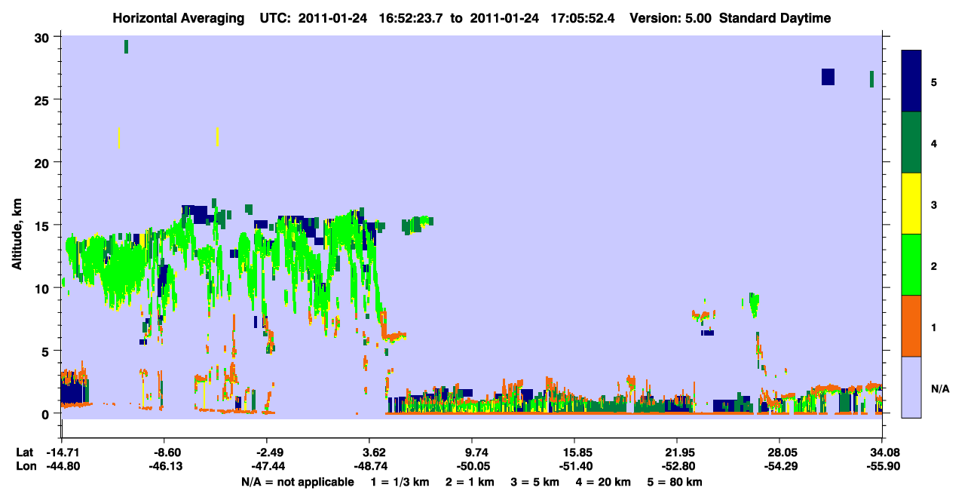
Task: Click the lavender N/A color bar segment
Action: click(911, 387)
